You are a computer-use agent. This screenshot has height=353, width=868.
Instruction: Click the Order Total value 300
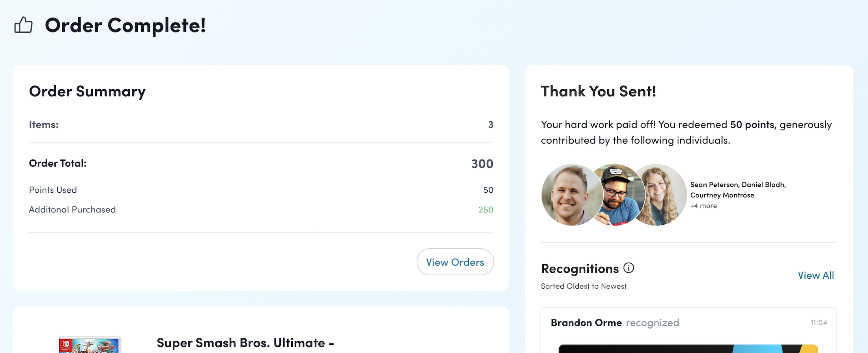point(482,164)
